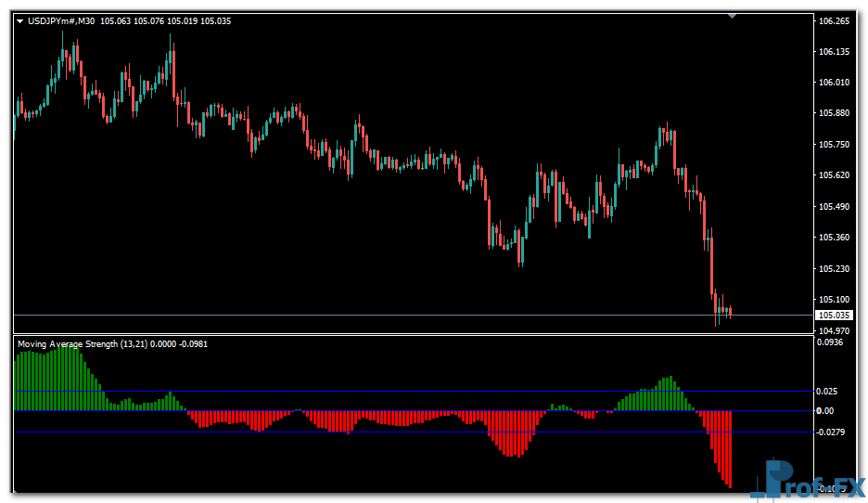Click the 105.490 price scale label
Image resolution: width=868 pixels, height=503 pixels.
click(835, 206)
